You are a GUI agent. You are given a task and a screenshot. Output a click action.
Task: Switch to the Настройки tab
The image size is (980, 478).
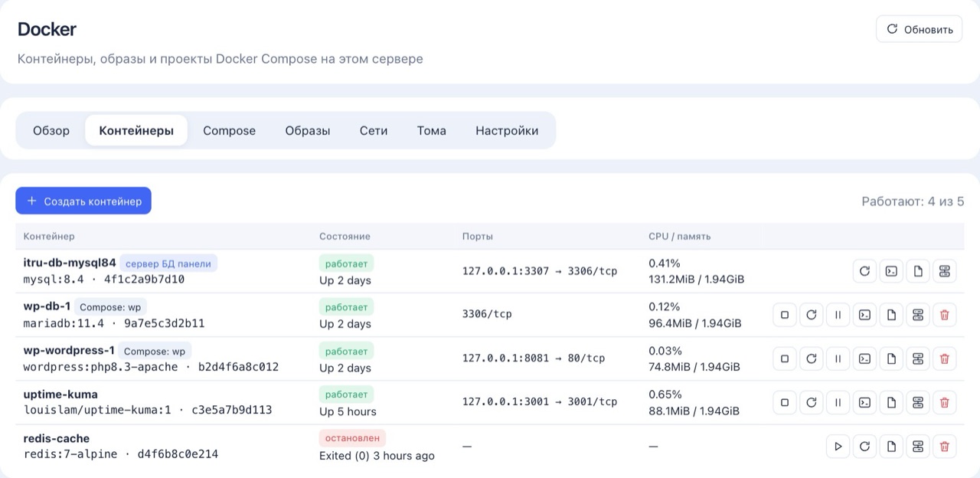507,130
